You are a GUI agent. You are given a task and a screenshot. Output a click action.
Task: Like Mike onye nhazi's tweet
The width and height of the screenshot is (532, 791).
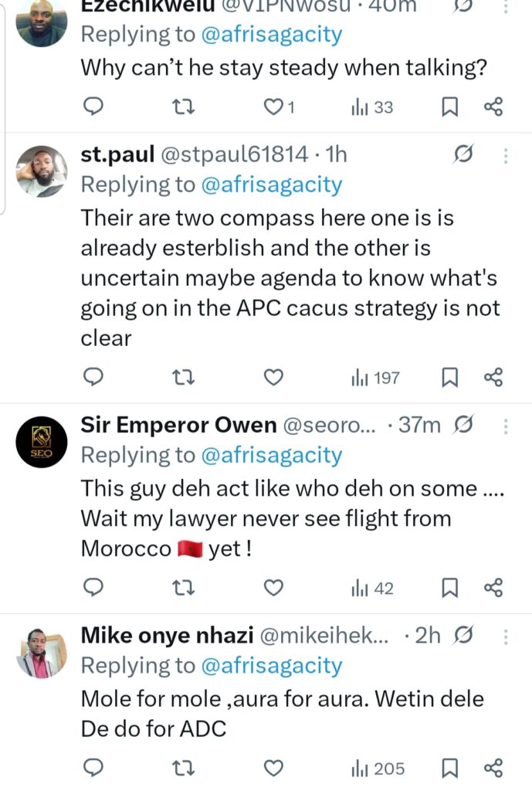point(273,769)
